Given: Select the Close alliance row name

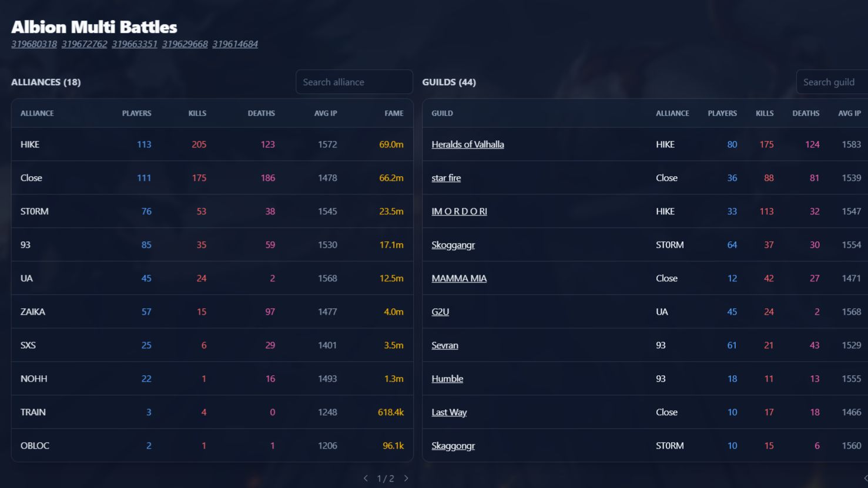Looking at the screenshot, I should pyautogui.click(x=31, y=178).
